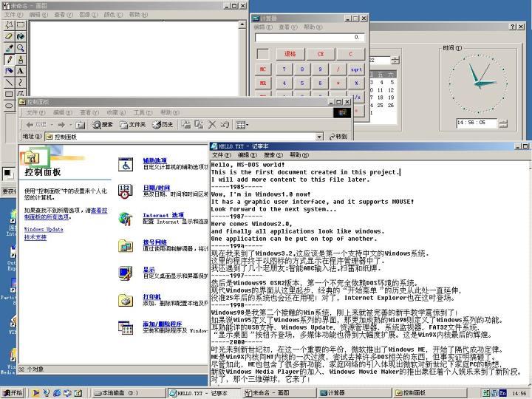Switch to 本地磁盘 (D:) taskbar button

[129, 393]
